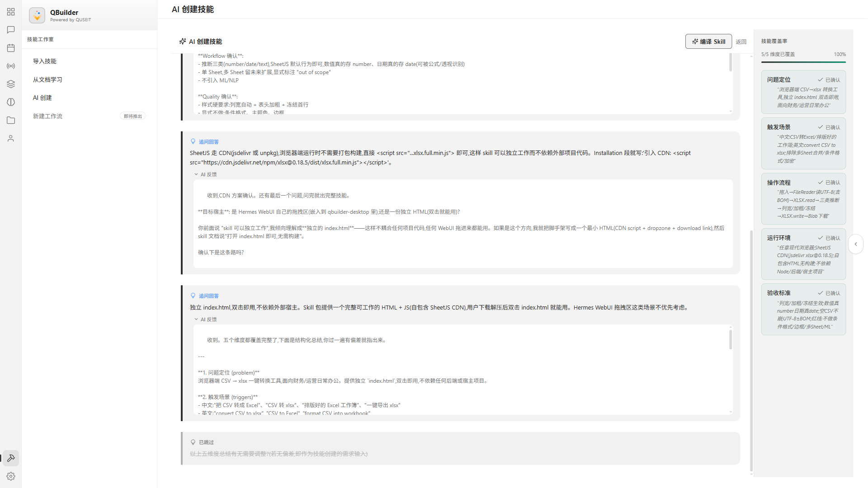Click the 技能覆盖率 progress bar
Viewport: 868px width, 488px height.
point(803,62)
